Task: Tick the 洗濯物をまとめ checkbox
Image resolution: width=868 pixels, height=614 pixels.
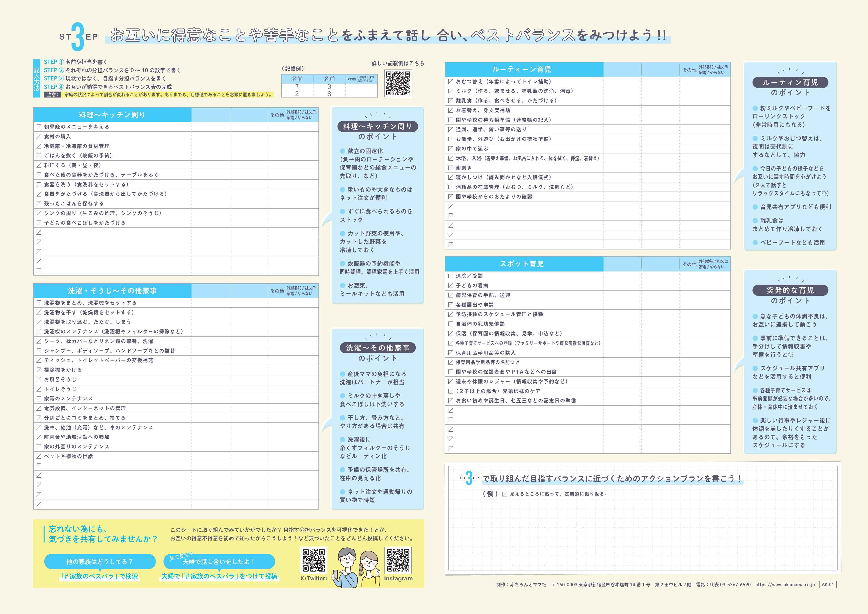Action: [x=39, y=303]
